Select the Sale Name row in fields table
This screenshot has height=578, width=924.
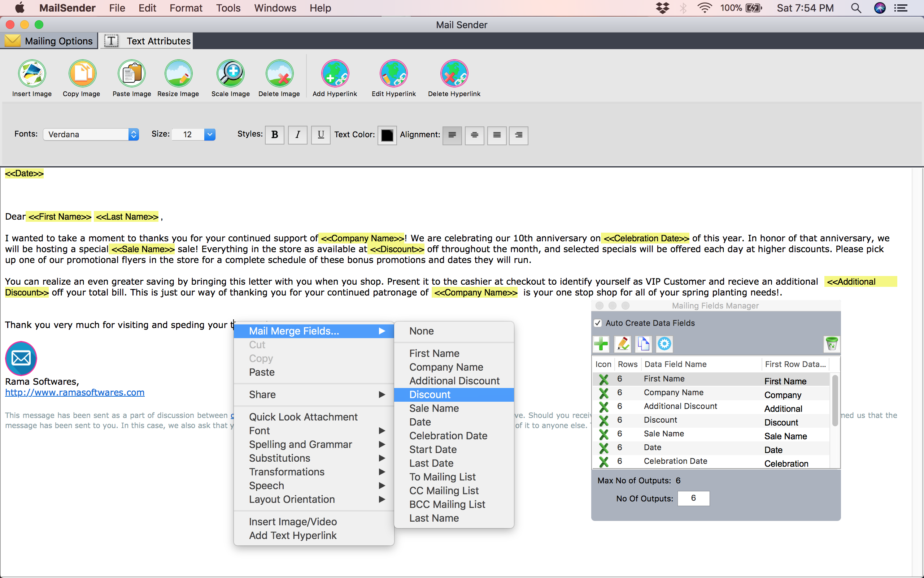click(x=711, y=434)
